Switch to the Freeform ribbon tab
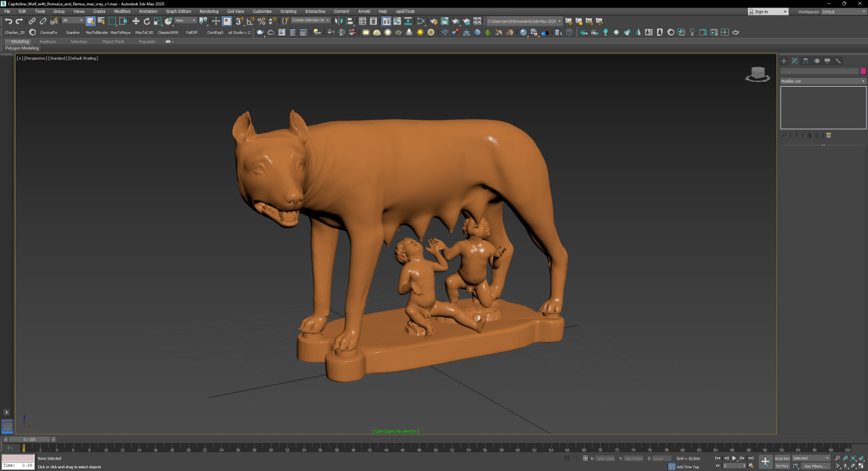Viewport: 868px width, 471px height. coord(47,41)
